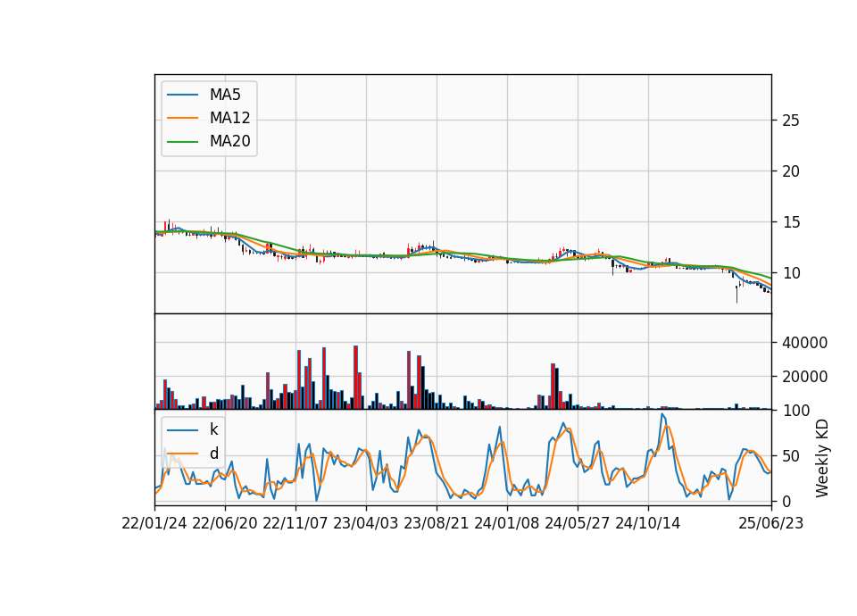Click the price axis value 10
The image size is (857, 616).
(791, 273)
